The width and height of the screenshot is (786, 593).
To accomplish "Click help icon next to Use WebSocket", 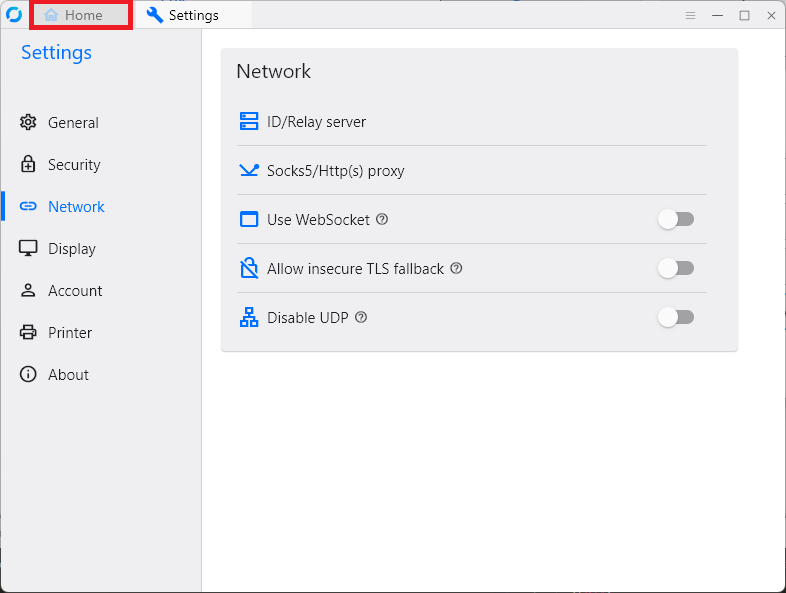I will pos(382,220).
